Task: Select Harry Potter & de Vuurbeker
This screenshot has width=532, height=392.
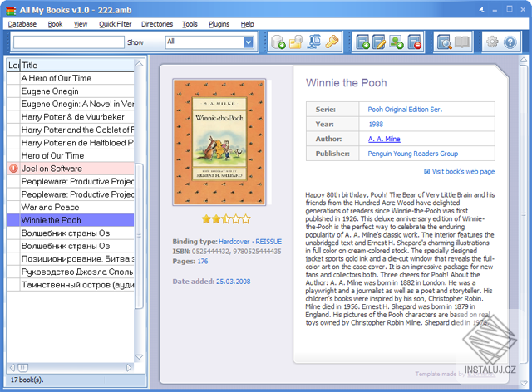Action: tap(71, 117)
